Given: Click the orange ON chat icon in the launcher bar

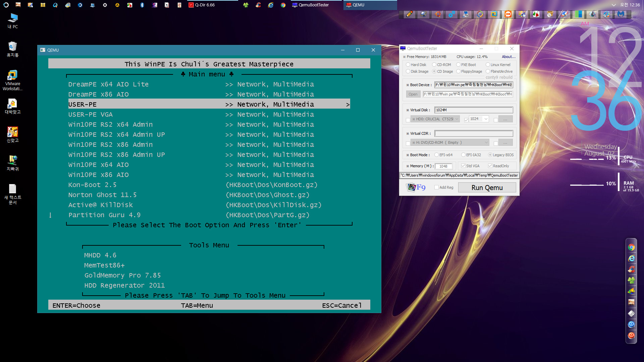Looking at the screenshot, I should coord(508,14).
